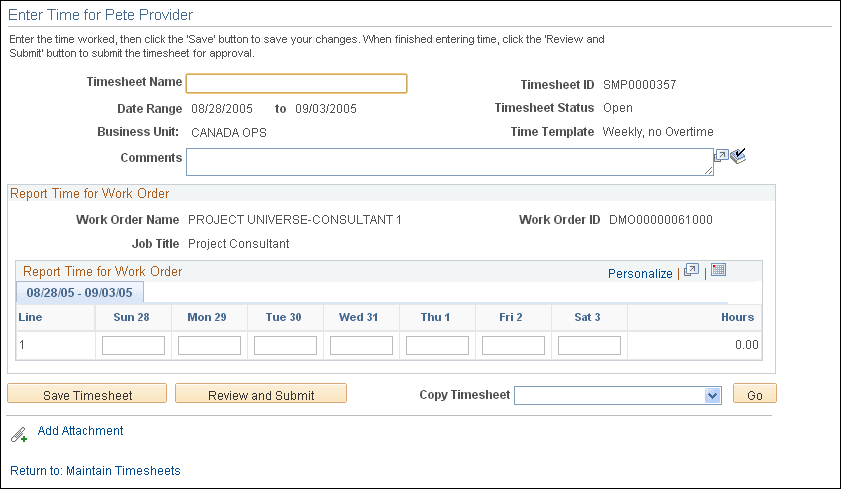Open Comments field in pop-up window icon
Image resolution: width=841 pixels, height=489 pixels.
[x=721, y=156]
